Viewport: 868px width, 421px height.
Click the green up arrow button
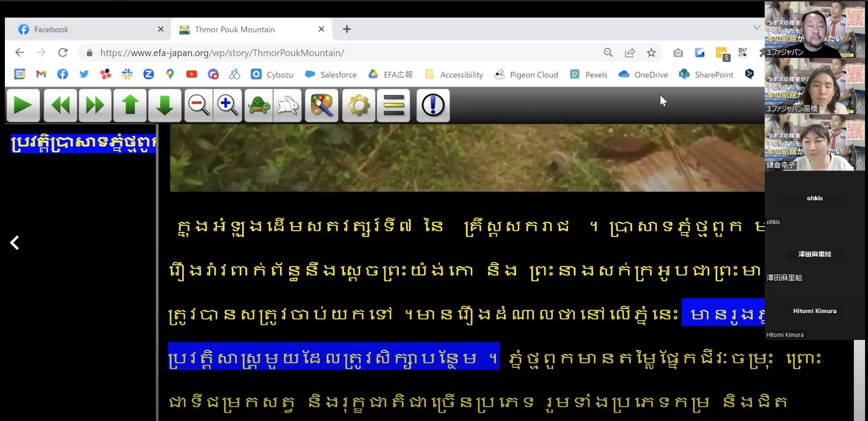pos(130,105)
